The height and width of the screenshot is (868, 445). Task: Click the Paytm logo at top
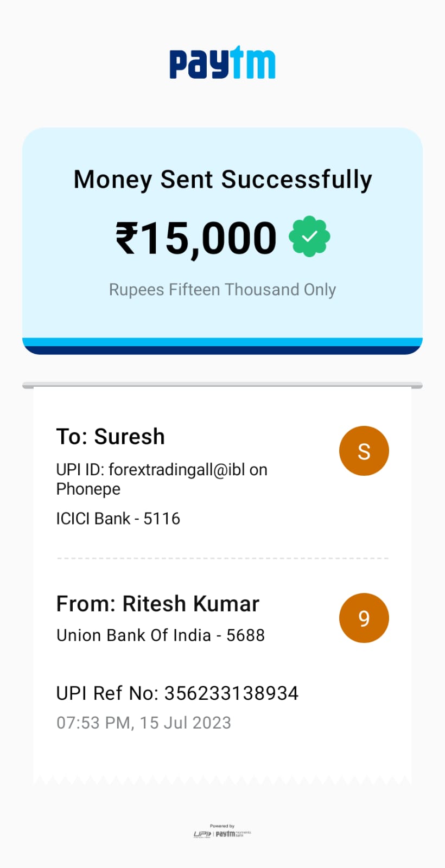(222, 63)
